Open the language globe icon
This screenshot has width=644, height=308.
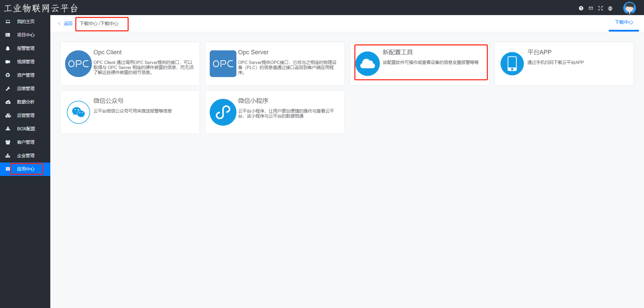(x=610, y=8)
